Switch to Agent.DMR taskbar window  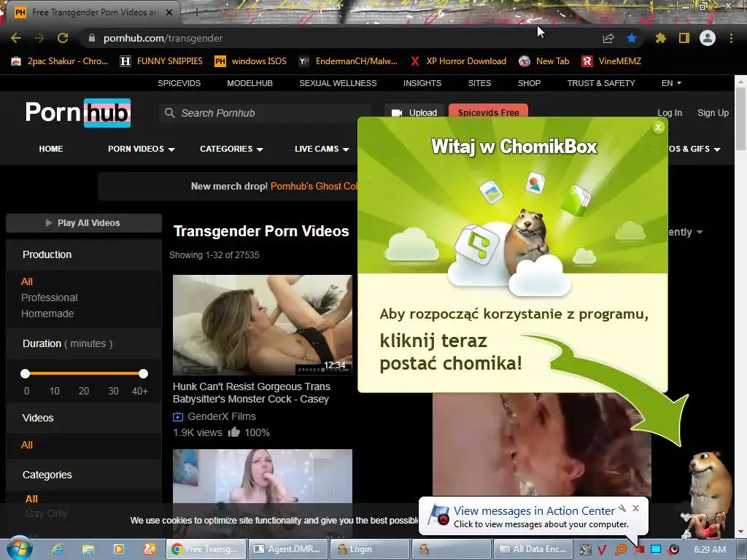pyautogui.click(x=289, y=549)
